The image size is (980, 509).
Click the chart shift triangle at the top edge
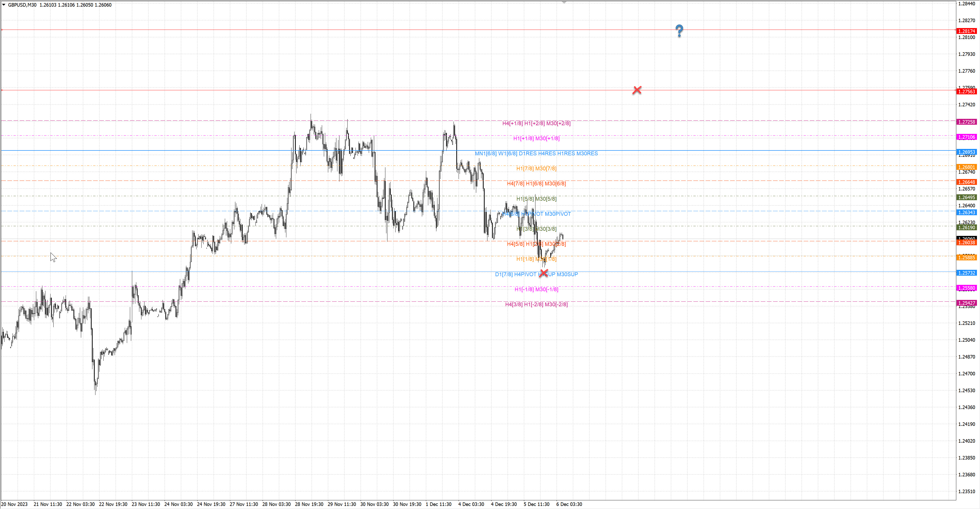point(564,2)
